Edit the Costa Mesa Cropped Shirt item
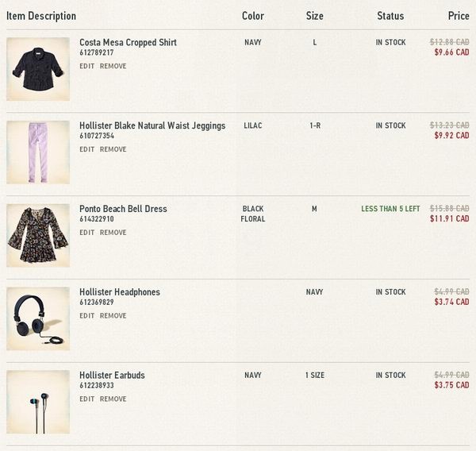The width and height of the screenshot is (476, 451). [86, 66]
